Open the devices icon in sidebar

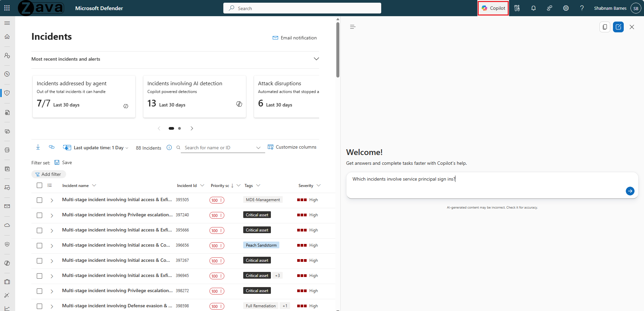pos(7,131)
